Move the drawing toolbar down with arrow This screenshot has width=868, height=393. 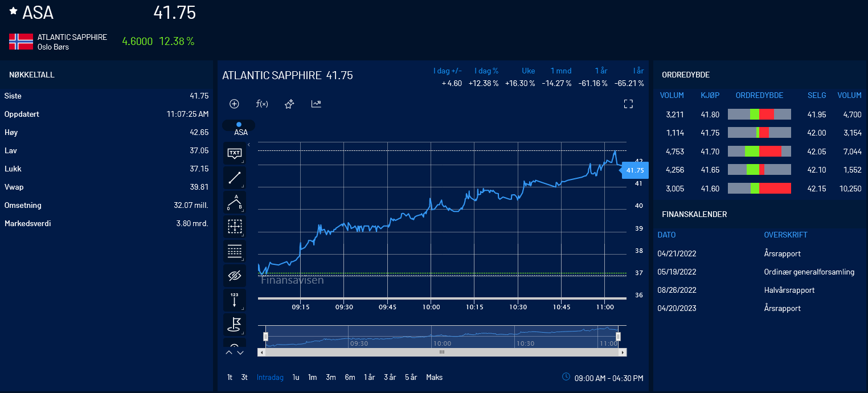tap(240, 353)
